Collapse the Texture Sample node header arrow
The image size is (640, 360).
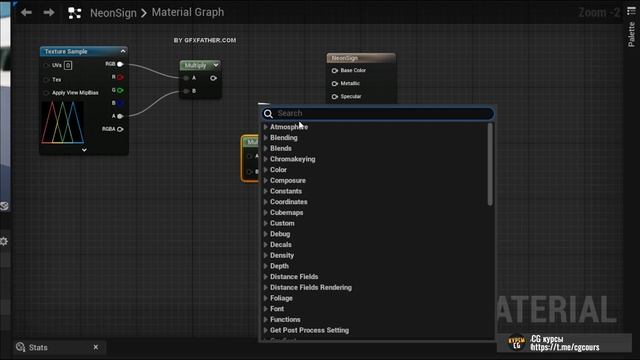pyautogui.click(x=123, y=51)
